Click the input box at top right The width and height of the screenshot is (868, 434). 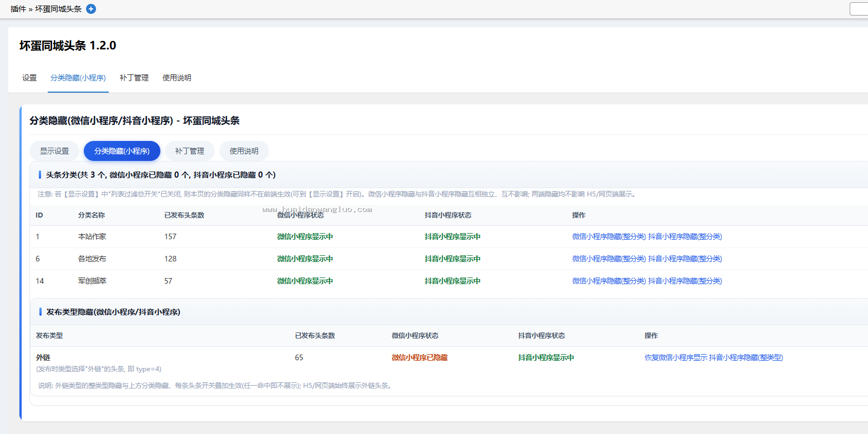[859, 9]
